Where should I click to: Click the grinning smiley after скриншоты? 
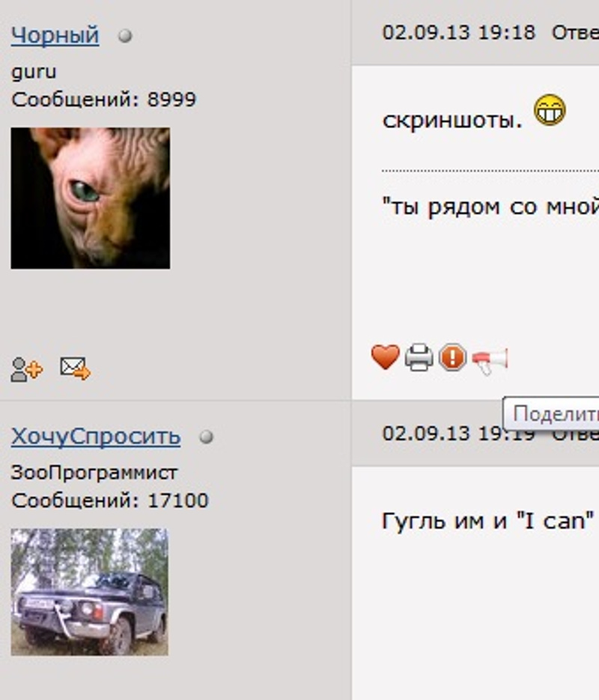tap(550, 110)
